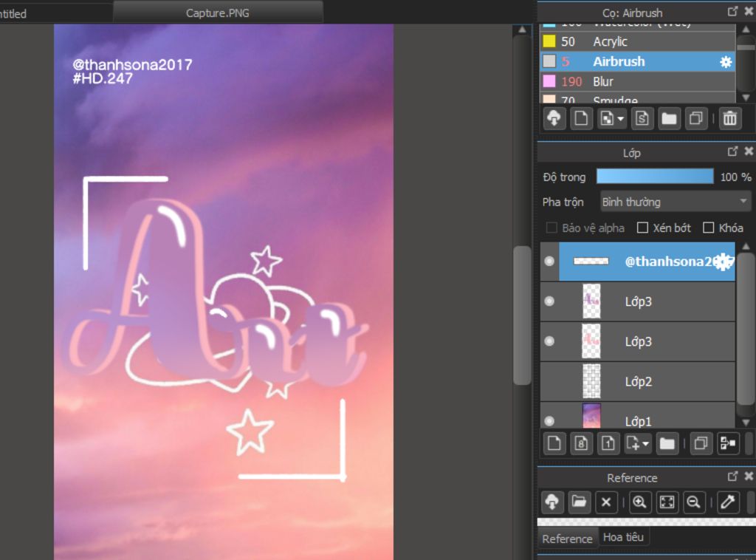Hide the lower Lớp3 layer
756x560 pixels.
(x=549, y=341)
